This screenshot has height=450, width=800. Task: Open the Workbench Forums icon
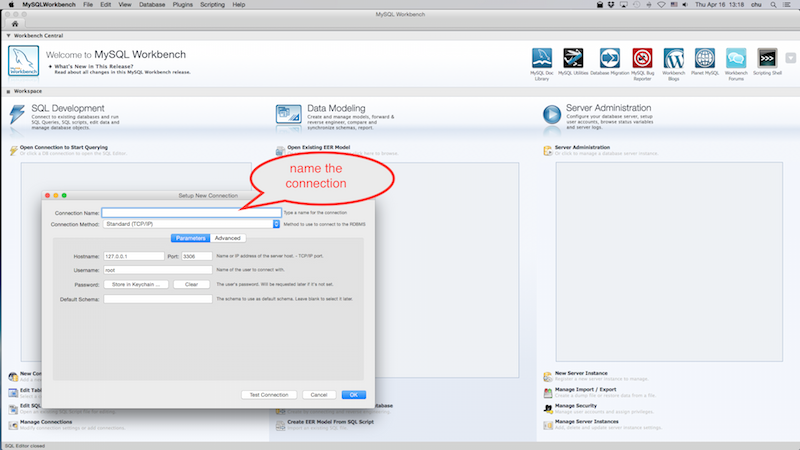[x=736, y=57]
